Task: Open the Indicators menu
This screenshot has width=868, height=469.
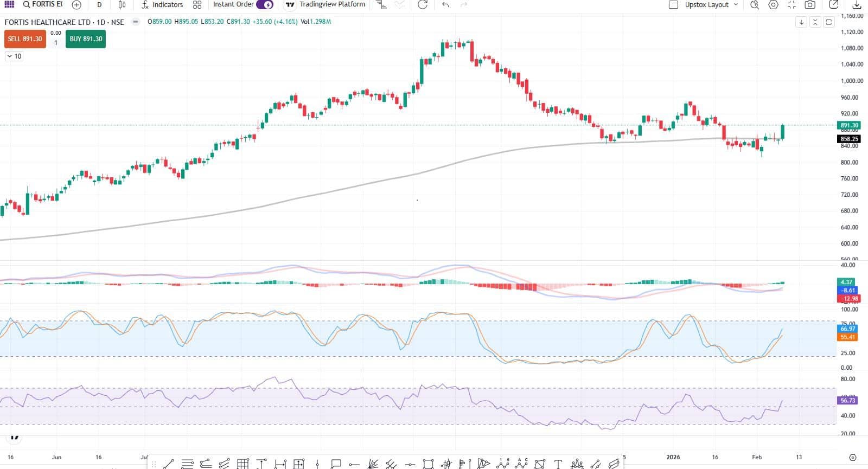Action: [162, 4]
